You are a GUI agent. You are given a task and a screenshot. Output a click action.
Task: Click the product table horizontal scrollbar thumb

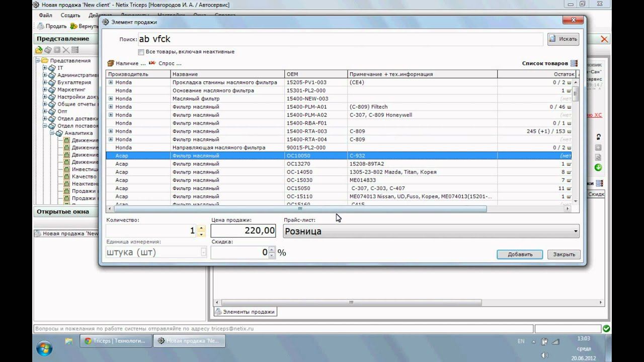pos(300,209)
